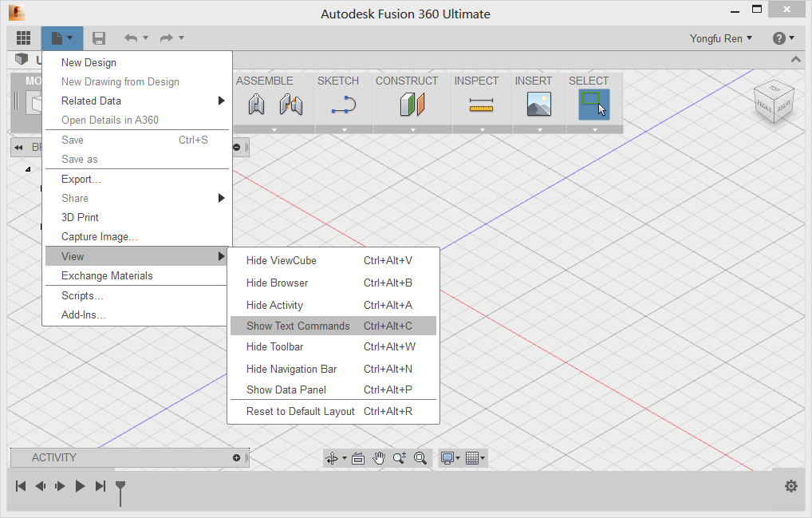Expand the Activity panel plus button
The width and height of the screenshot is (812, 518).
[236, 457]
